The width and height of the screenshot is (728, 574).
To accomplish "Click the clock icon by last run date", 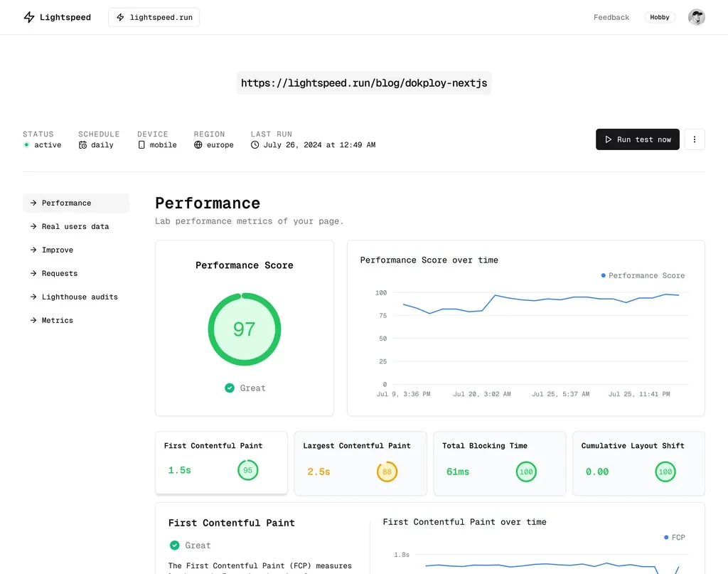I will click(255, 145).
